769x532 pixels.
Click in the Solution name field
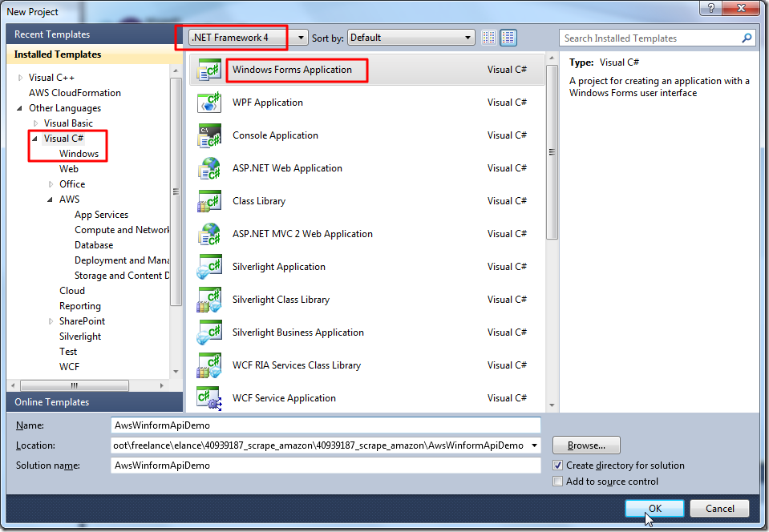[326, 465]
